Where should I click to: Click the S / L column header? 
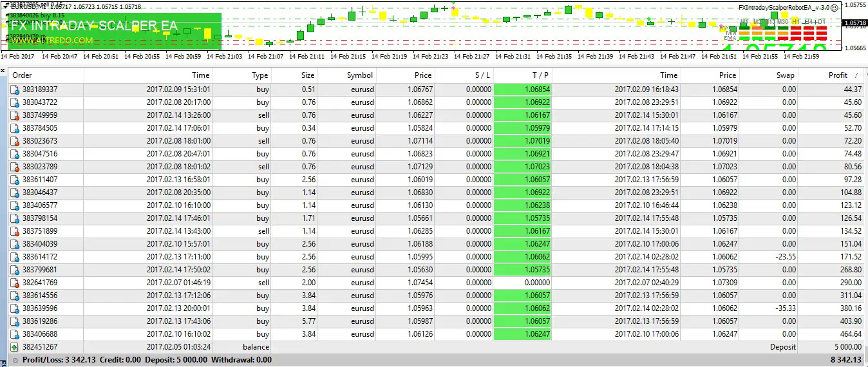[482, 75]
